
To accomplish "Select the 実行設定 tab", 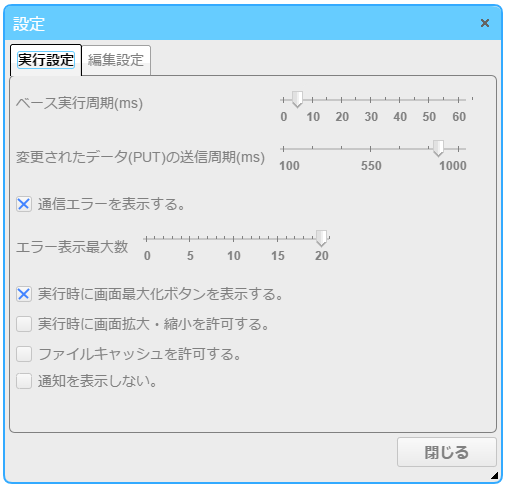I will (x=46, y=60).
